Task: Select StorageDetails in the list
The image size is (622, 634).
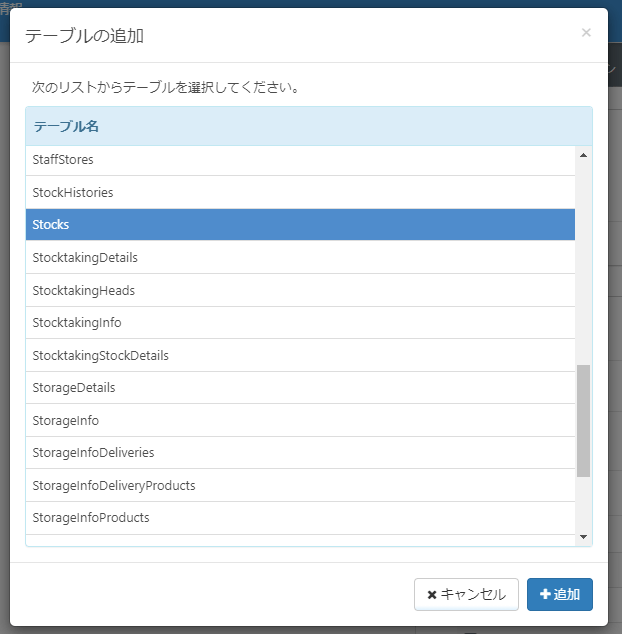Action: tap(300, 388)
